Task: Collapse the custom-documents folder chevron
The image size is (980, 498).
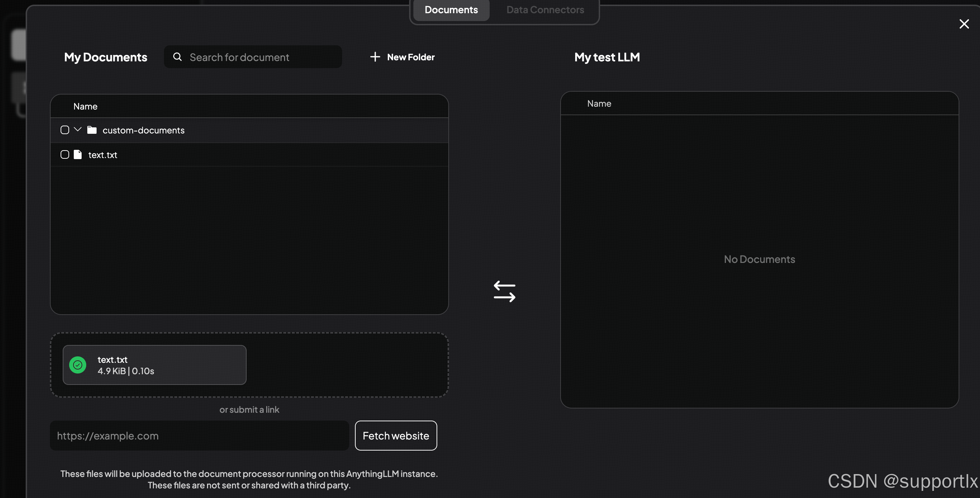Action: pyautogui.click(x=78, y=129)
